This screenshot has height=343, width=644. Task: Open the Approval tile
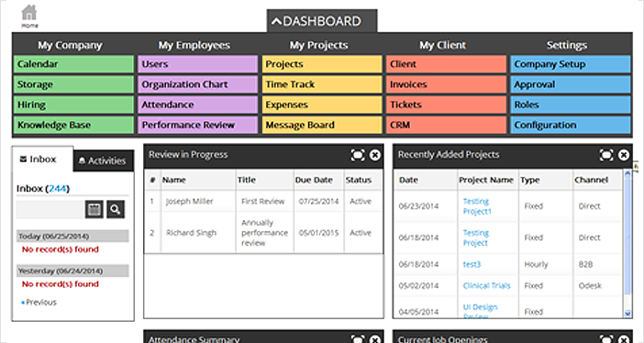point(571,84)
